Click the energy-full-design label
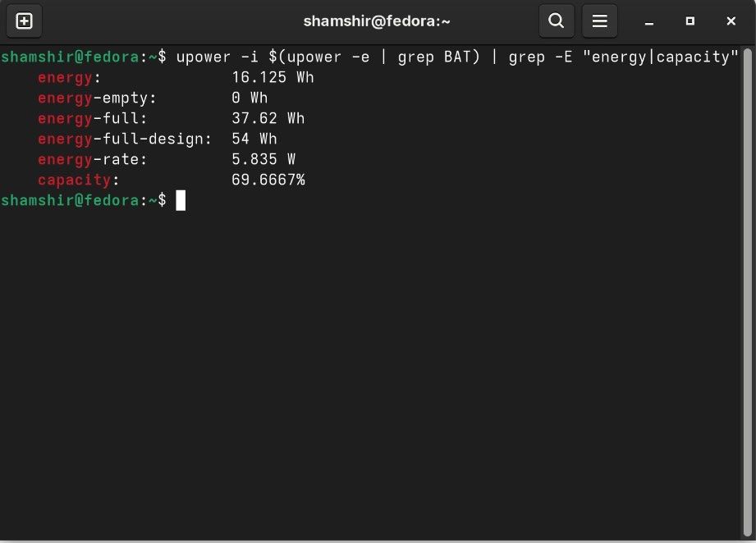756x543 pixels. (125, 139)
